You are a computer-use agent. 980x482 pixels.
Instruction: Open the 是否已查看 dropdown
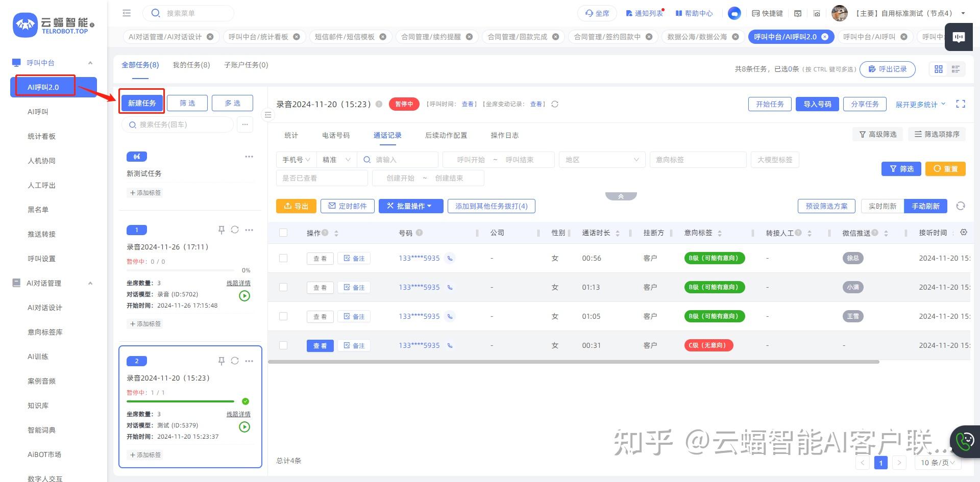(322, 178)
